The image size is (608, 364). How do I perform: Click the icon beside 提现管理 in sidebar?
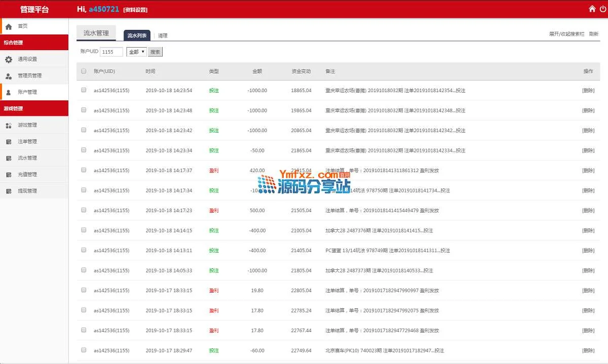(x=9, y=191)
